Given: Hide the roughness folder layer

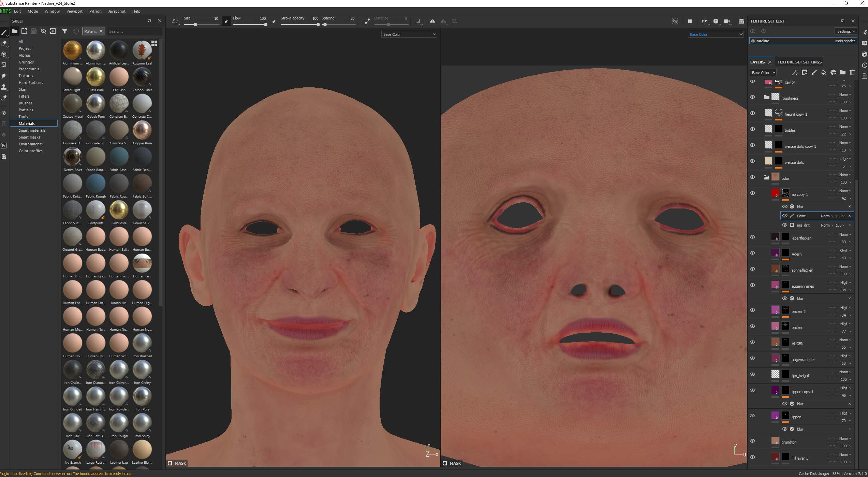Looking at the screenshot, I should (x=752, y=97).
